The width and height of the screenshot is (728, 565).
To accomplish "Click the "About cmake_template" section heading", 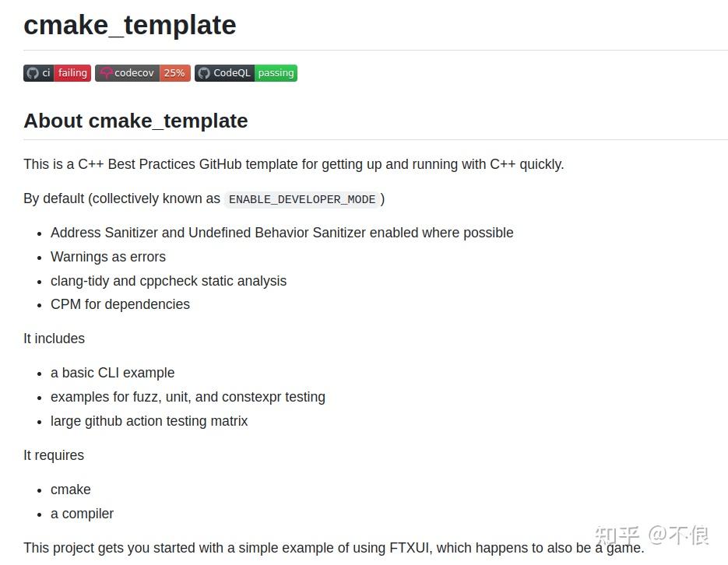I will point(135,121).
